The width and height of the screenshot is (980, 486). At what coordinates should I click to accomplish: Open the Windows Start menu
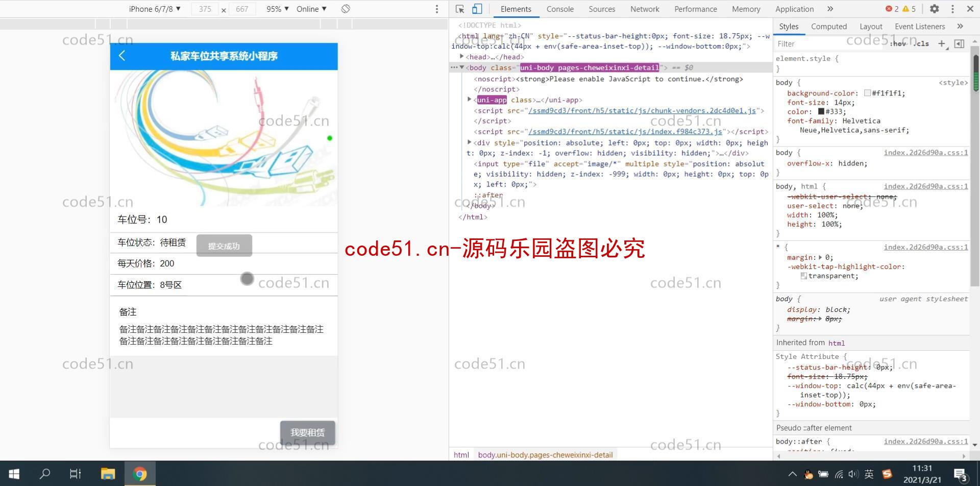[14, 474]
